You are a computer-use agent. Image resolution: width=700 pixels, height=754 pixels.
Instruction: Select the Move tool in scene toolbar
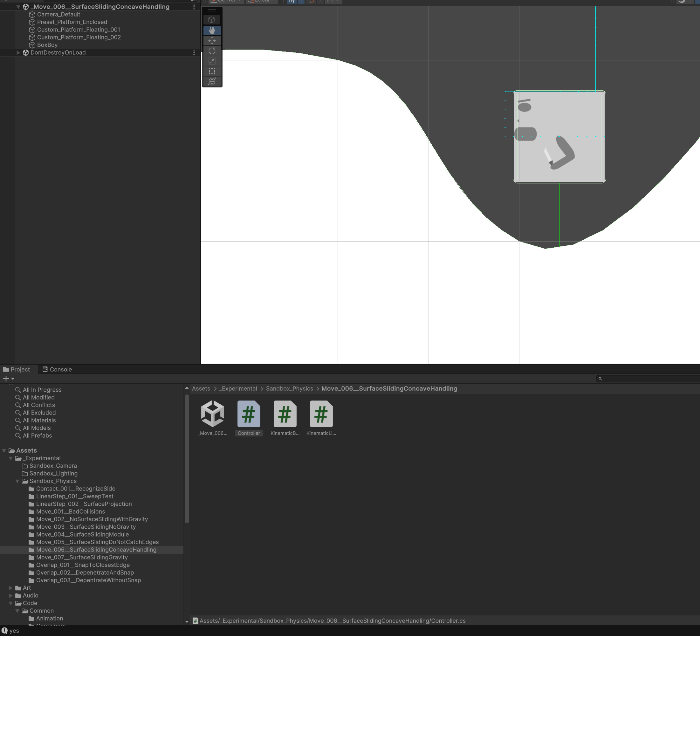212,40
